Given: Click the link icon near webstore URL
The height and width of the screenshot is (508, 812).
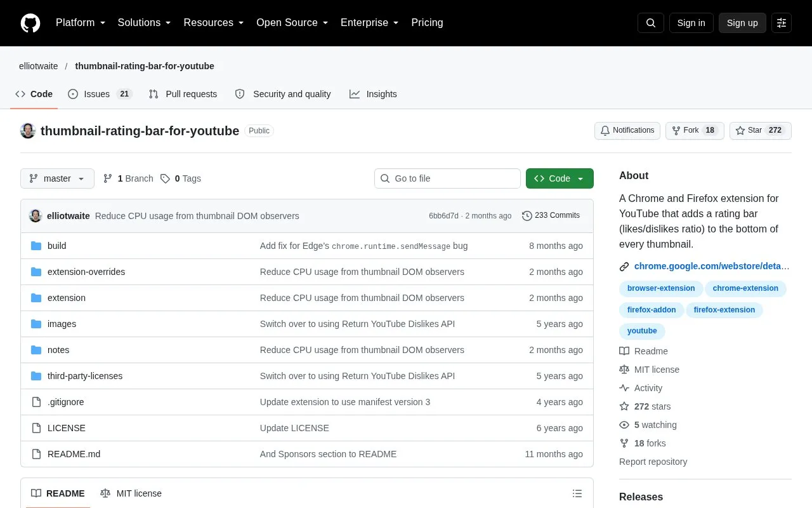Looking at the screenshot, I should tap(624, 267).
